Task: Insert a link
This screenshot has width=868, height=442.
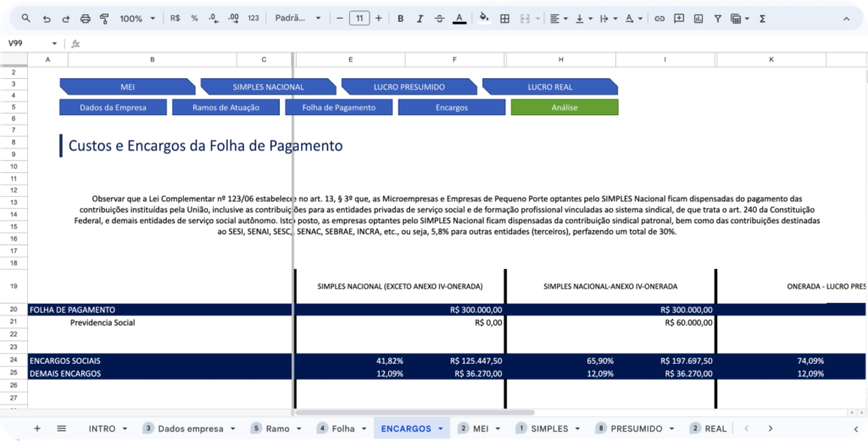Action: tap(659, 19)
